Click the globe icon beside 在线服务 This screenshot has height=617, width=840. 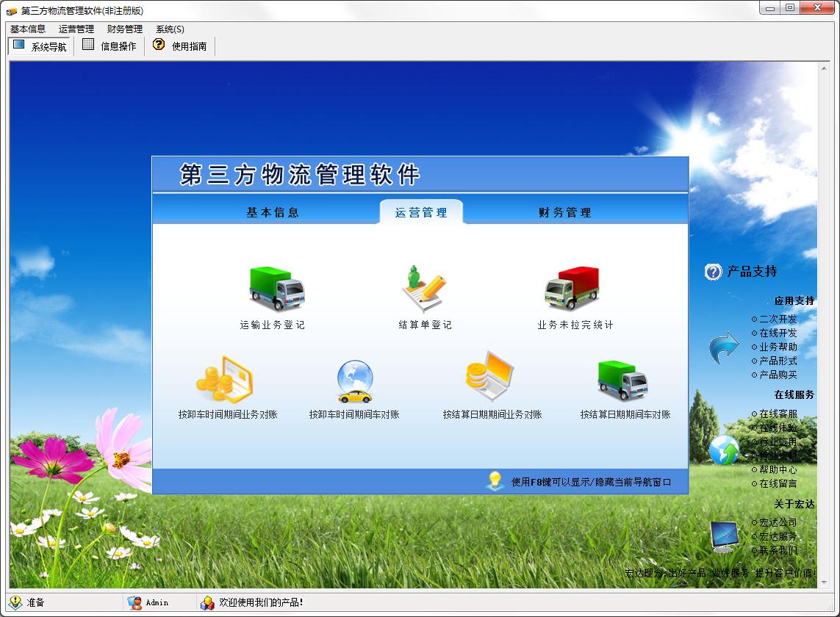(x=724, y=450)
